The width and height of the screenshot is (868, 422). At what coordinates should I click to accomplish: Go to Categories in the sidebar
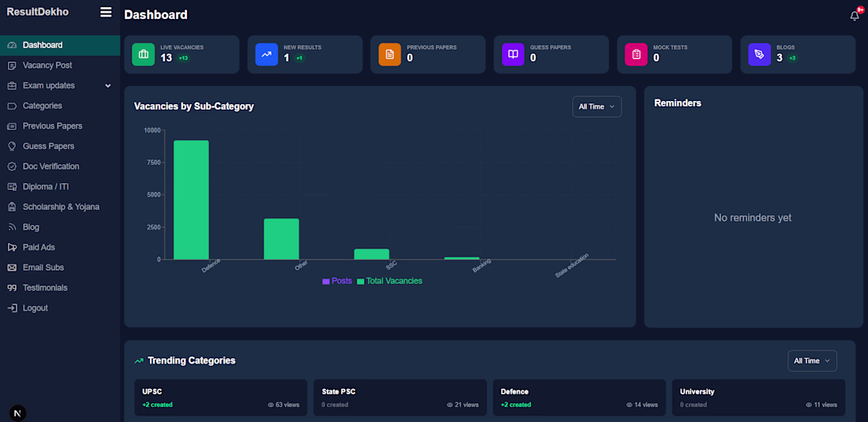tap(60, 106)
